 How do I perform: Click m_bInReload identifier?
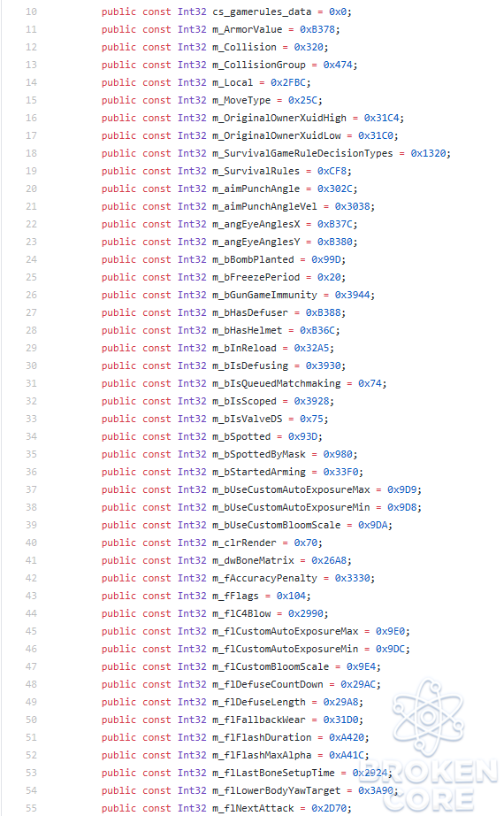[244, 348]
